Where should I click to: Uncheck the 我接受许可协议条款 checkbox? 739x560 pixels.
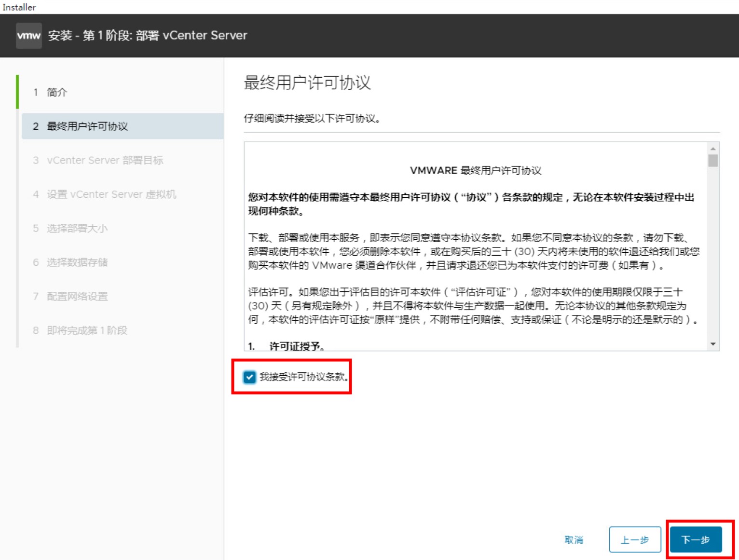point(249,377)
